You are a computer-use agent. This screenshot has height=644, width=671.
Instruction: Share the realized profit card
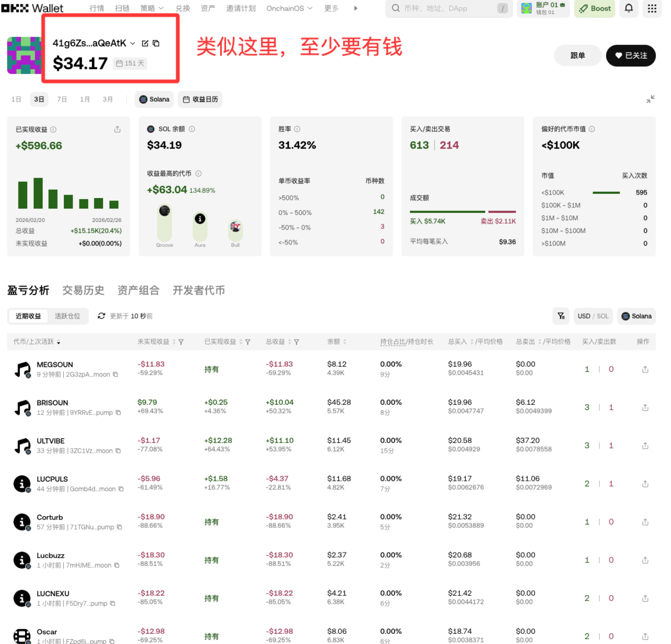[117, 129]
